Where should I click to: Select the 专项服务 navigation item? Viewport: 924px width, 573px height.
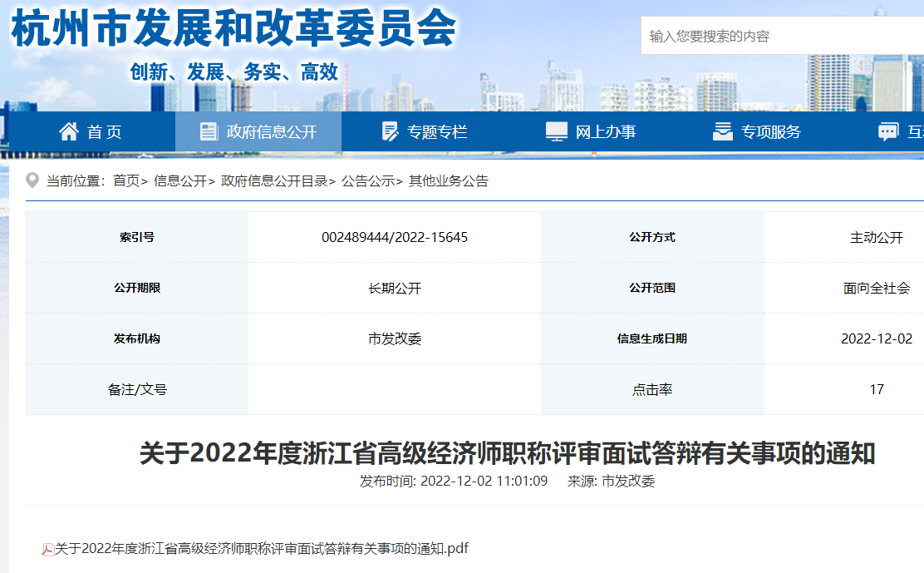tap(758, 131)
